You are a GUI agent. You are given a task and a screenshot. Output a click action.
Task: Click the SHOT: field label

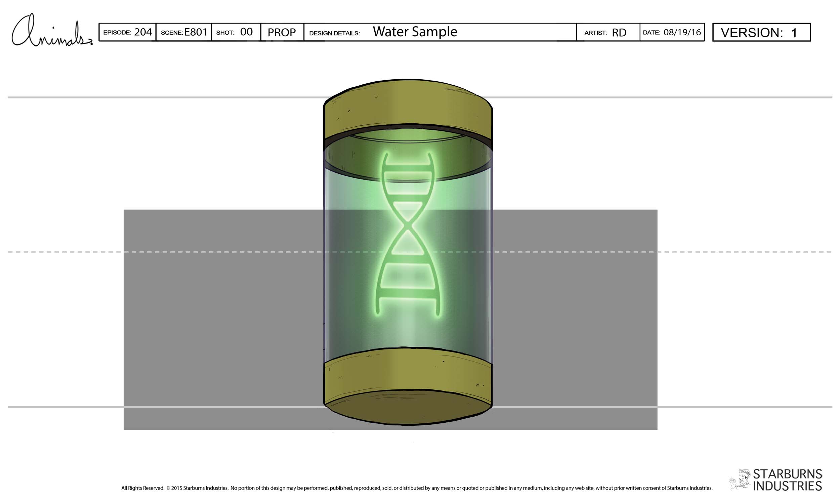(225, 33)
